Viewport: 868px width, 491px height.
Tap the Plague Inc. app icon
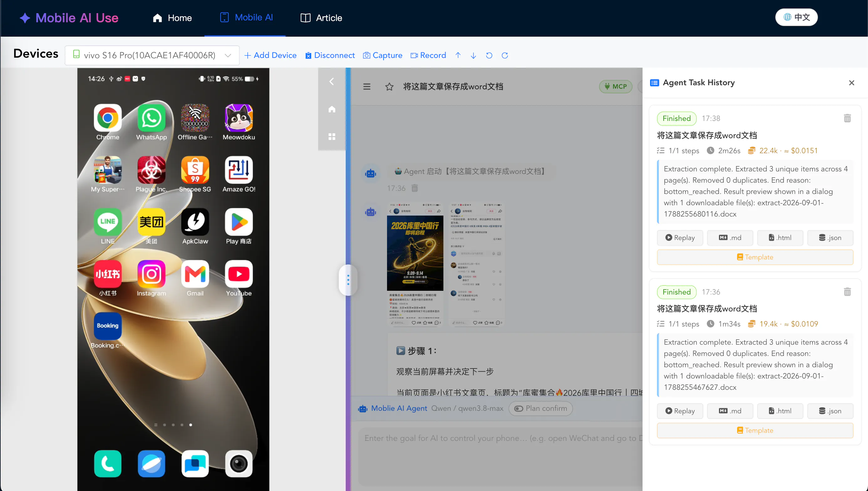(151, 170)
